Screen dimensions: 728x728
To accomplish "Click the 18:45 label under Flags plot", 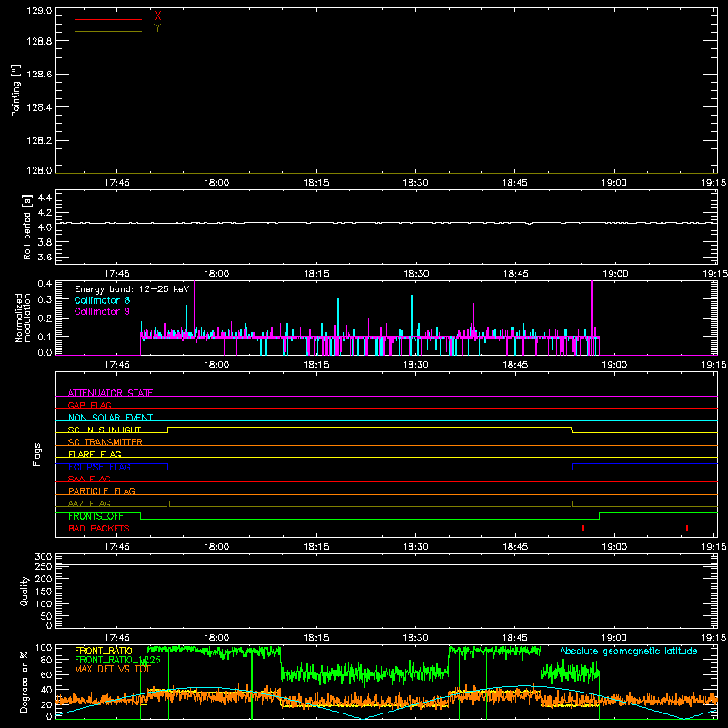I will pyautogui.click(x=515, y=547).
